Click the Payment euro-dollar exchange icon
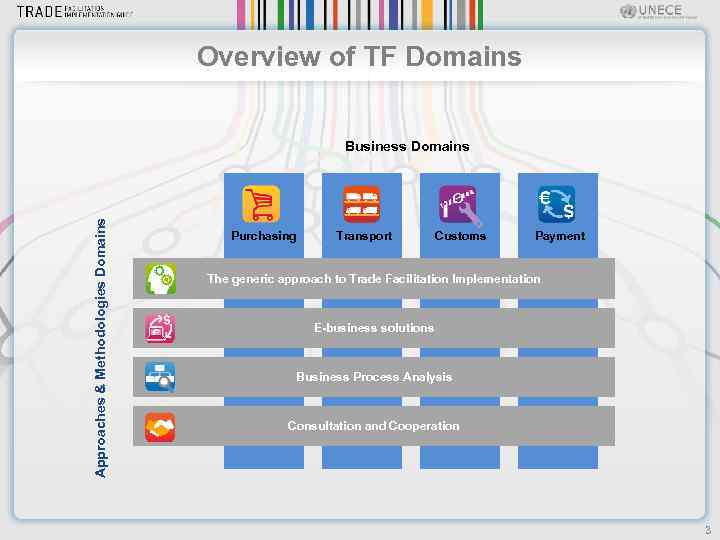Screen dimensions: 720x540 (556, 203)
